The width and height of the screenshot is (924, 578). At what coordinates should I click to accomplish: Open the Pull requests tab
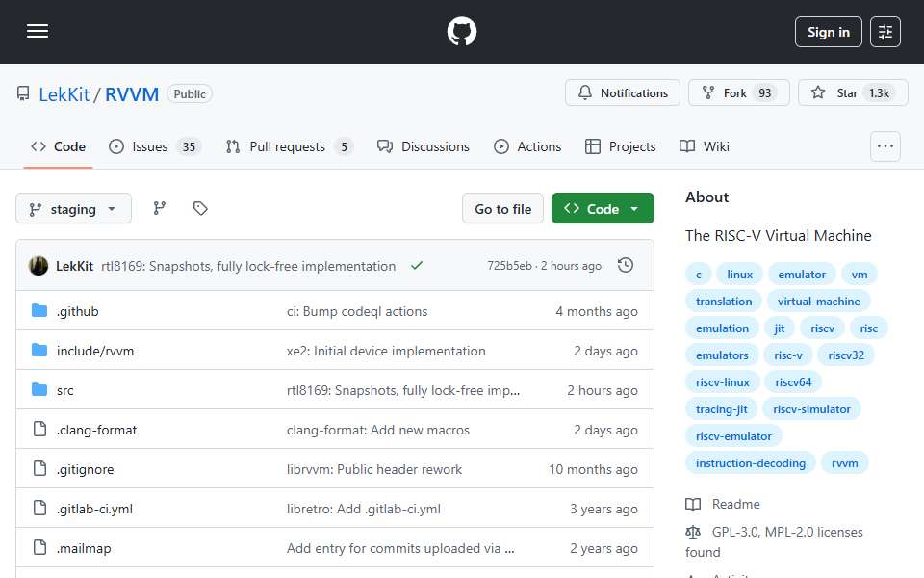[290, 146]
